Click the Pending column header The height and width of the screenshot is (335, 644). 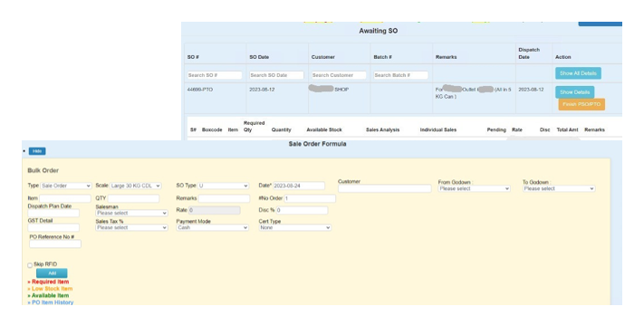point(496,129)
